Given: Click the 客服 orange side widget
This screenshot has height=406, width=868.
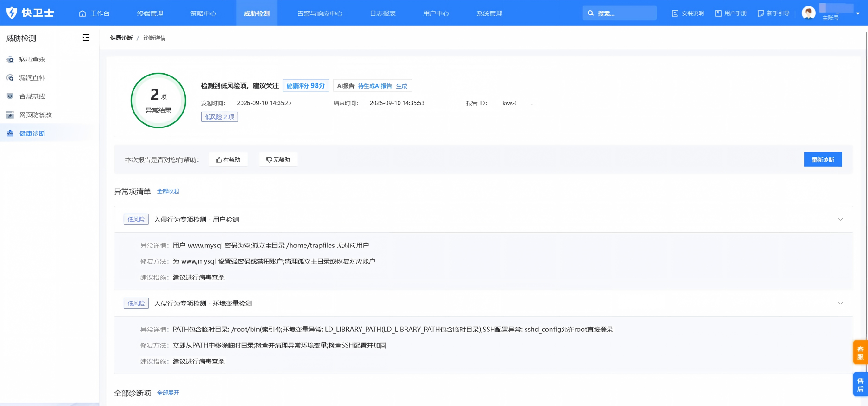Looking at the screenshot, I should [x=860, y=352].
